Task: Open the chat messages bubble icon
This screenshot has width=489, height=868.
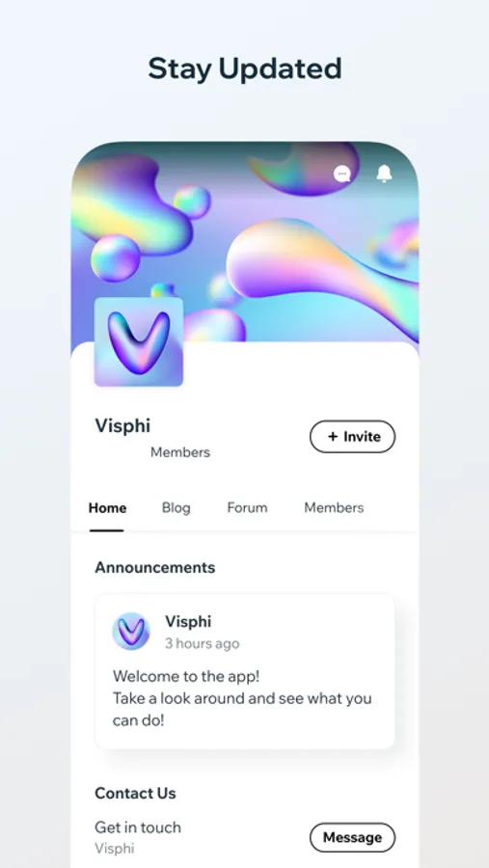Action: [x=342, y=174]
